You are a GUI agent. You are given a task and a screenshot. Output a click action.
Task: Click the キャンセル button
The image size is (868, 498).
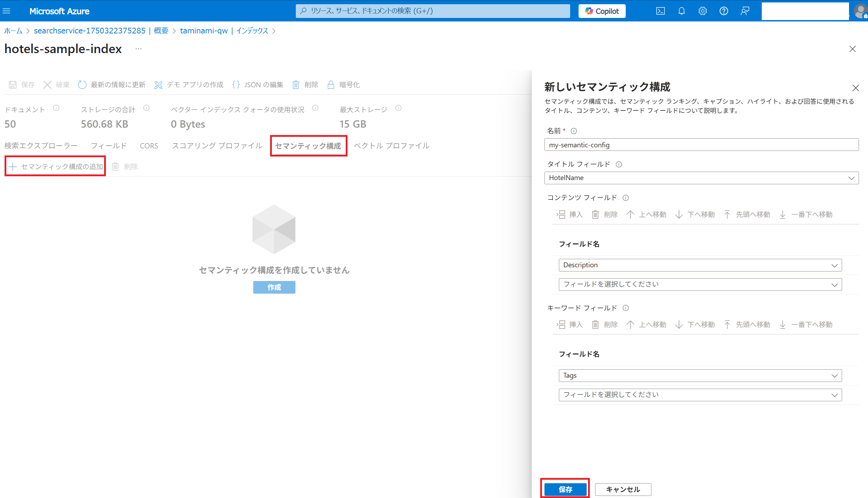623,489
